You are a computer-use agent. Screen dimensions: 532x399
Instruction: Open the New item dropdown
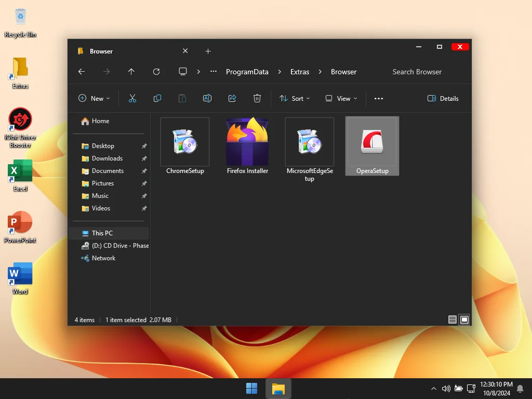95,98
